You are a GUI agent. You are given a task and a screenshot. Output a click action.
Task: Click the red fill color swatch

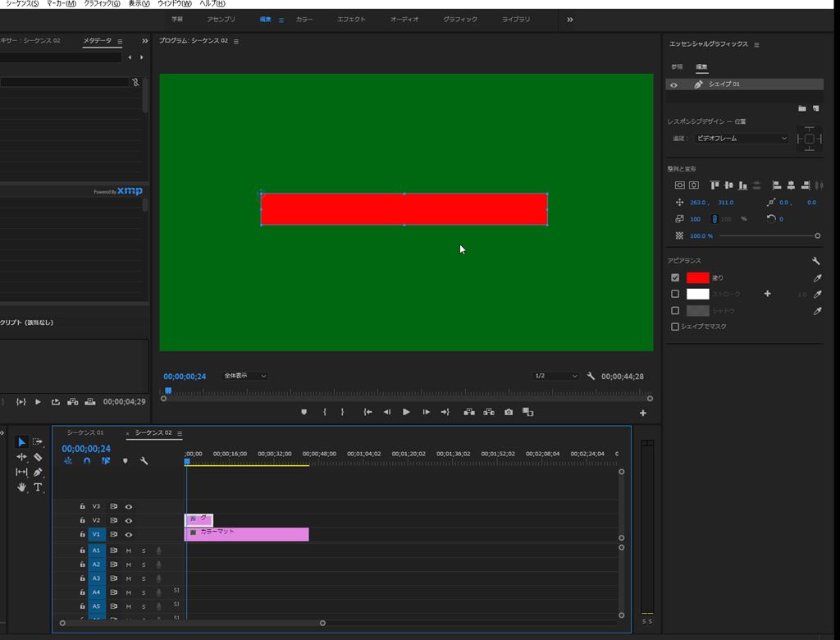pyautogui.click(x=697, y=278)
